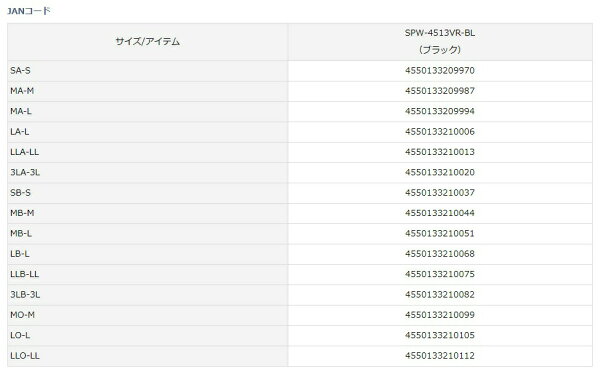Select the MA-M size cell

[148, 91]
